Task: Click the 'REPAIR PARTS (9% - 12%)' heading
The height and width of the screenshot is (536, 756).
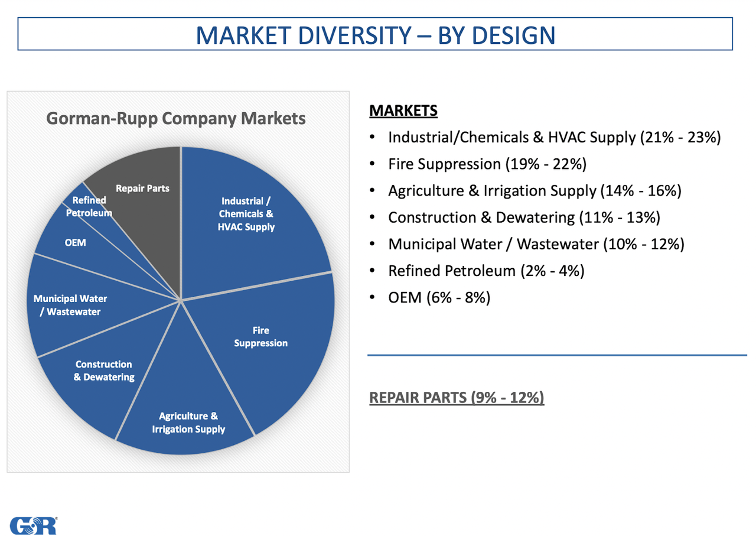Action: 457,398
